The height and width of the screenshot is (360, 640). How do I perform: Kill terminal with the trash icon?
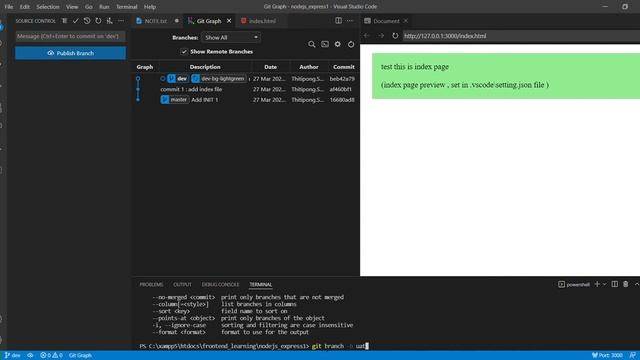[x=626, y=284]
